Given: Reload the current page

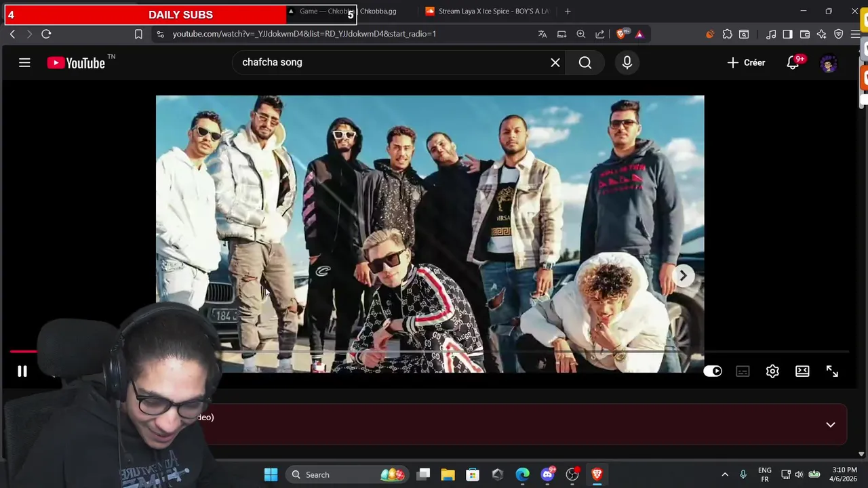Looking at the screenshot, I should point(46,34).
